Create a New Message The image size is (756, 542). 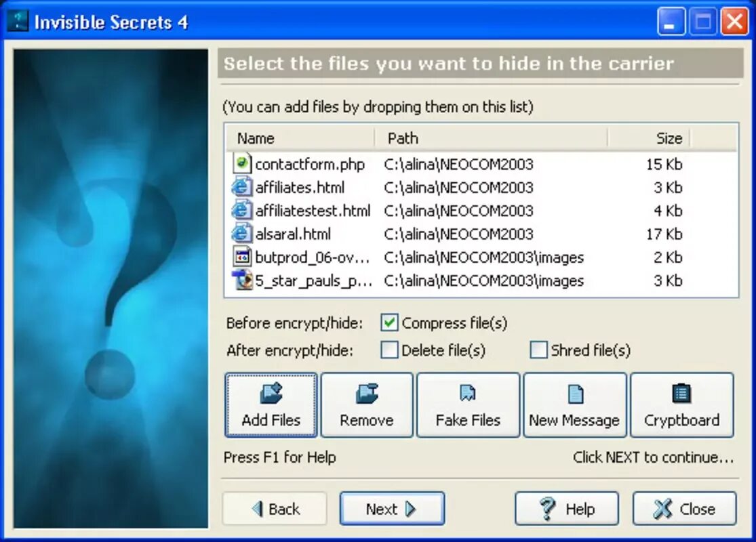pos(575,405)
